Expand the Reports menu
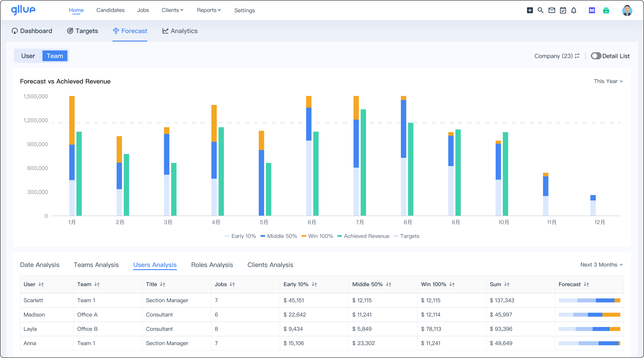644x358 pixels. [x=209, y=10]
